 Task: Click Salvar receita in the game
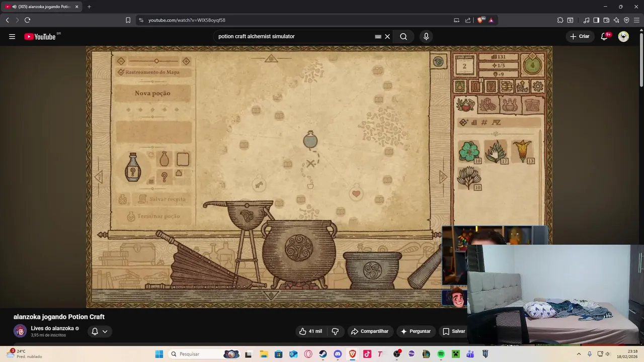coord(162,199)
